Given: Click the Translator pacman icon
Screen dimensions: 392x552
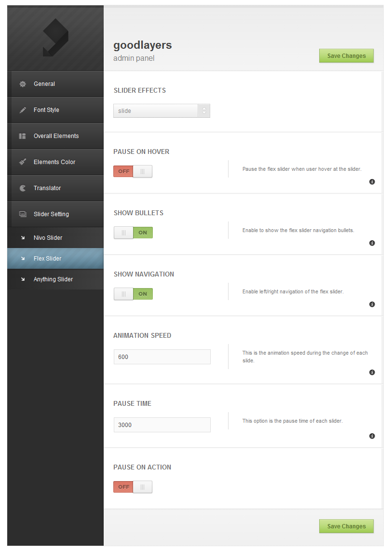Looking at the screenshot, I should pos(23,188).
